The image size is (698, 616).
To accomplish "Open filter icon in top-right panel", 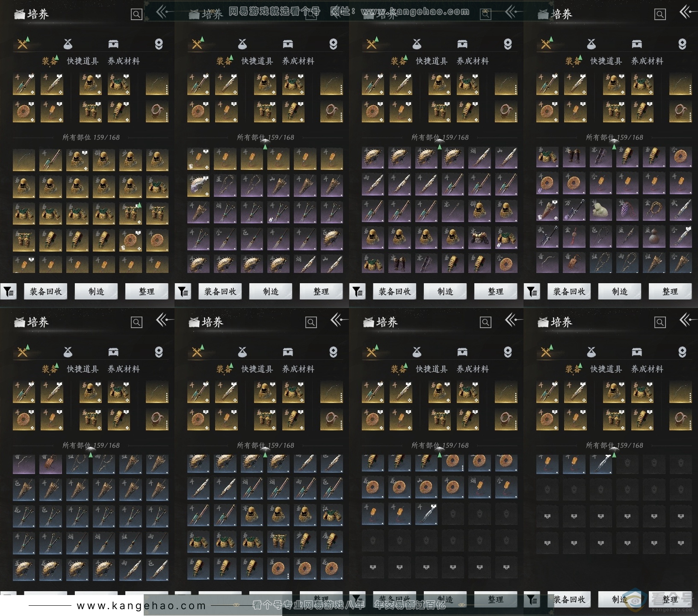I will [532, 292].
